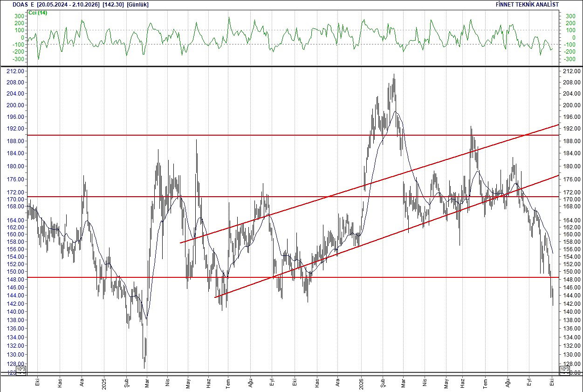Click 128.00 on the left price axis
This screenshot has width=583, height=392.
point(15,364)
